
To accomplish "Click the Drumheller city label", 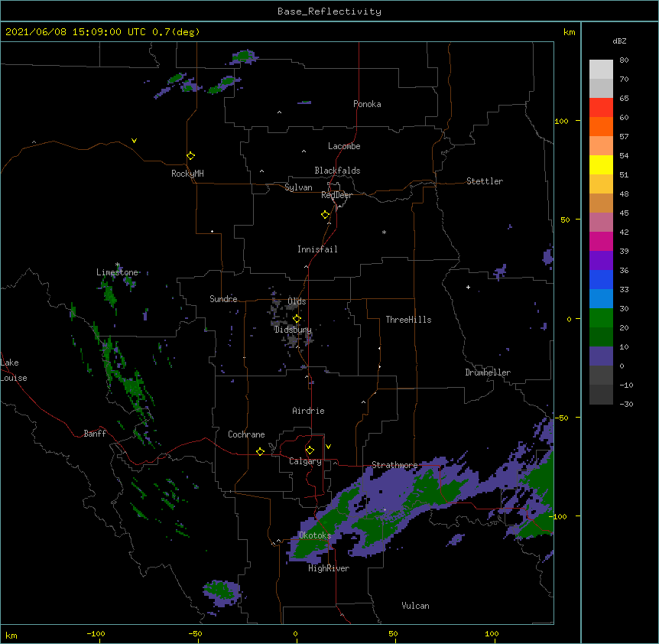I will pos(488,372).
